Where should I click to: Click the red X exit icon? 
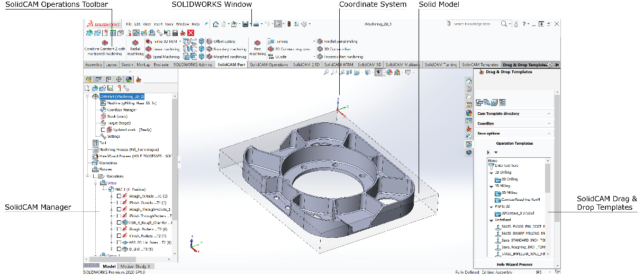click(191, 33)
